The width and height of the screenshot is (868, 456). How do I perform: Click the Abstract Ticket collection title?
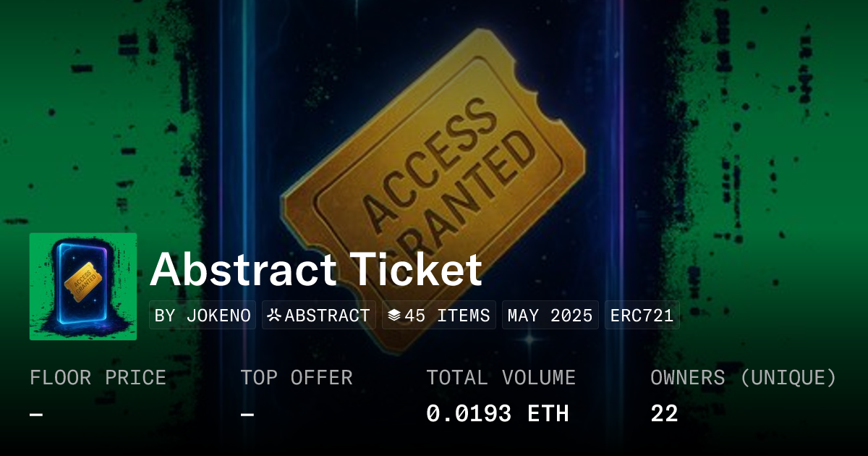(x=316, y=270)
